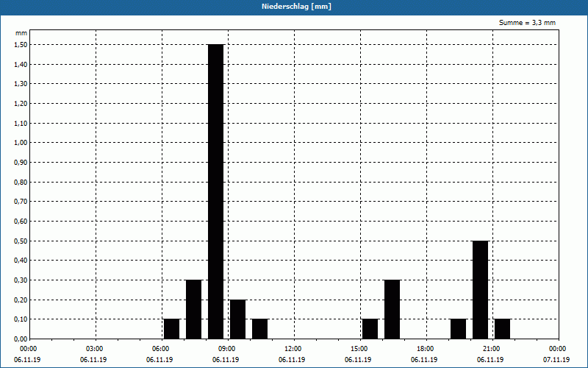Select the 0,10 mm bar starting at 15:00

pyautogui.click(x=370, y=329)
